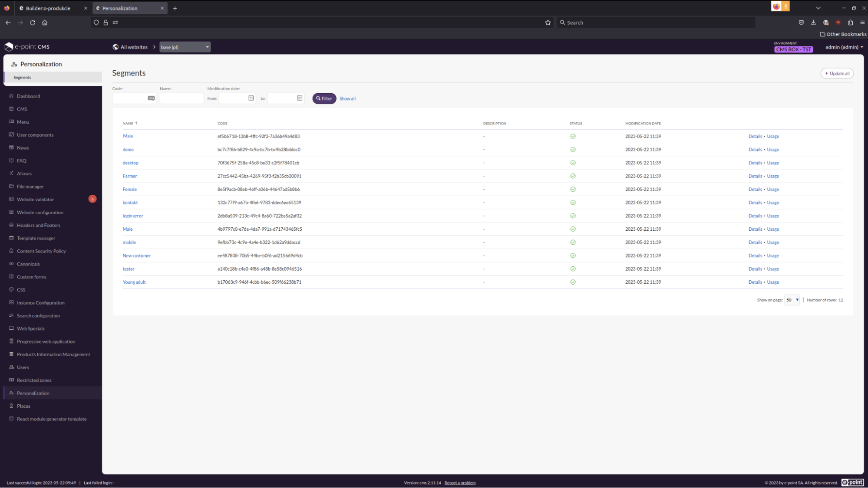This screenshot has height=488, width=868.
Task: Open the CSS section icon
Action: point(11,289)
